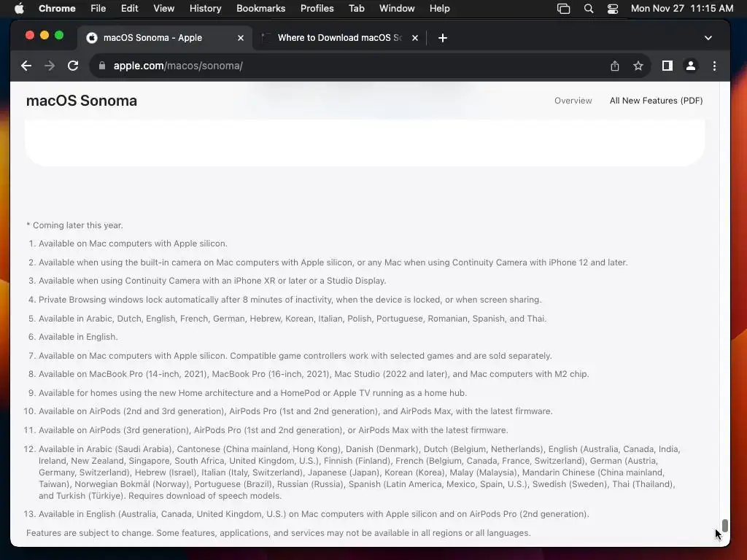
Task: Click the lock icon in address bar
Action: coord(102,66)
